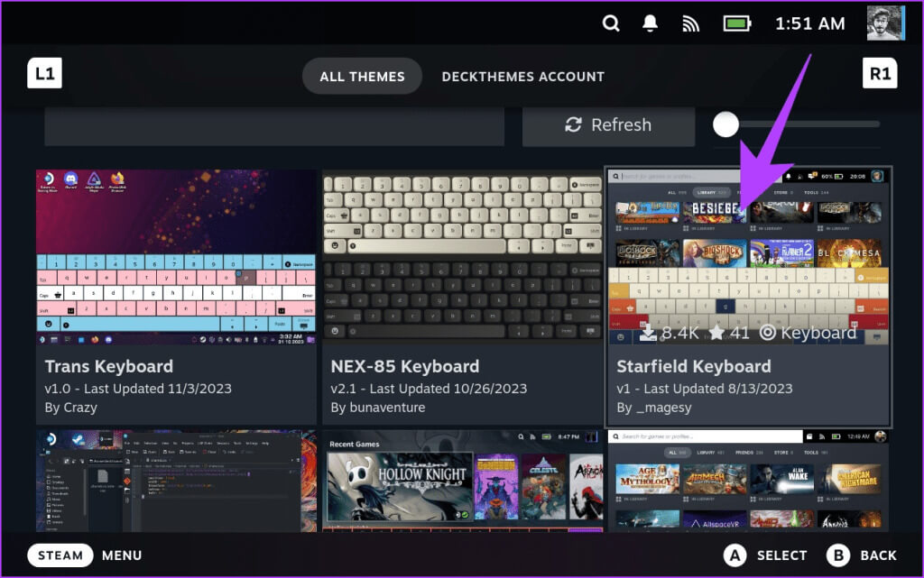Open the search magnifier icon
This screenshot has height=578, width=924.
(x=611, y=23)
